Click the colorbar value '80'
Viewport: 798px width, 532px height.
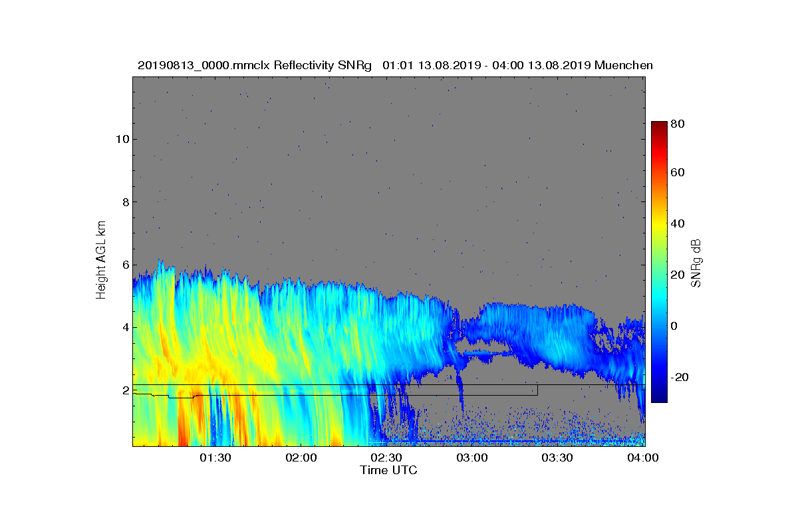pyautogui.click(x=678, y=124)
